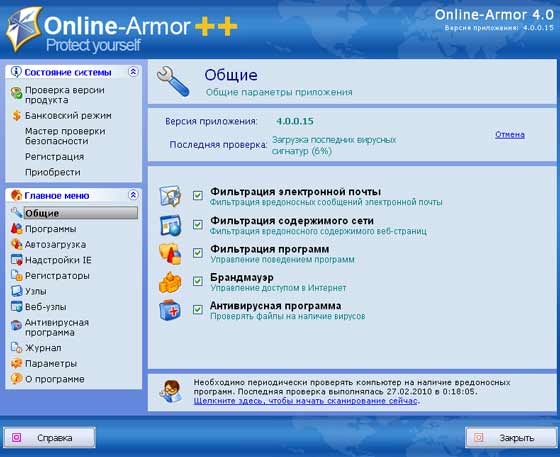Click the Отмена link
560x457 pixels.
(x=510, y=135)
